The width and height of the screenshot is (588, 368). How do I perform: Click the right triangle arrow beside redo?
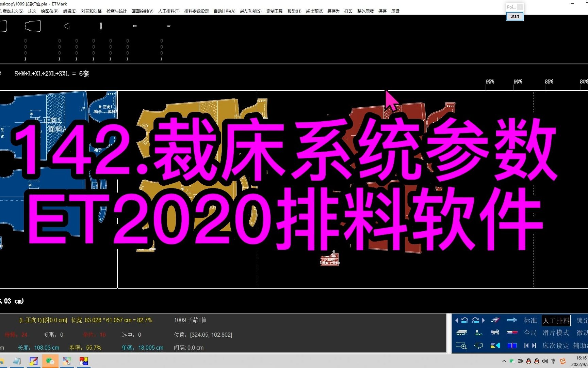click(x=484, y=320)
